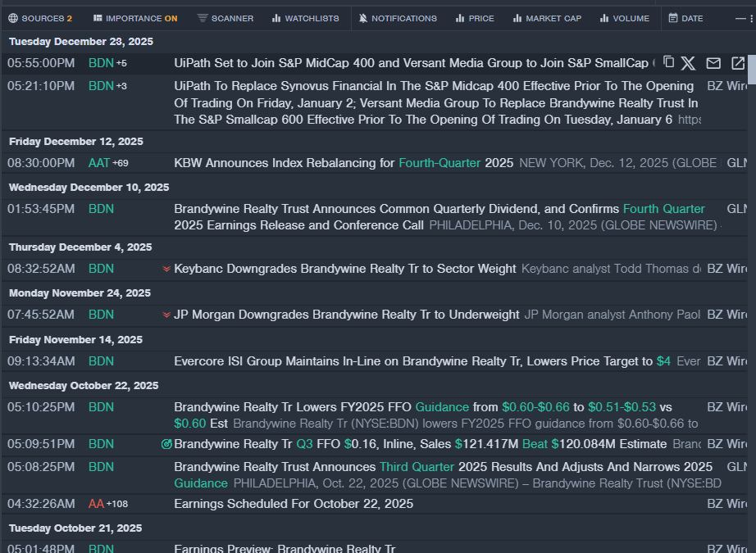Click the $4 price target text
The image size is (756, 553).
point(663,361)
